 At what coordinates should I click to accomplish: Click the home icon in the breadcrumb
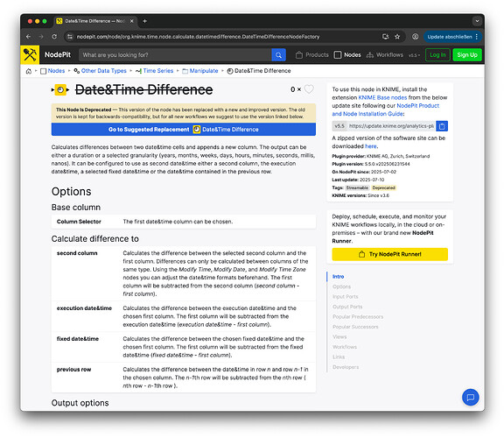tap(29, 71)
